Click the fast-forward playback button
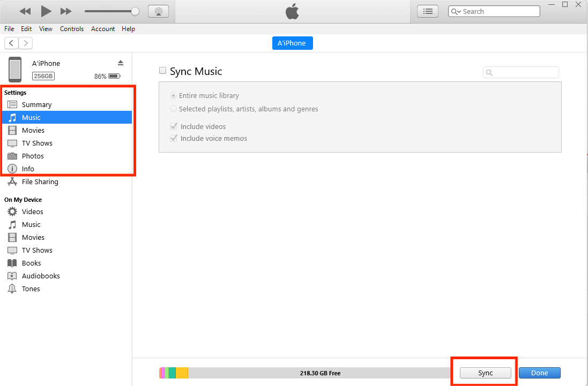Image resolution: width=588 pixels, height=386 pixels. point(66,11)
